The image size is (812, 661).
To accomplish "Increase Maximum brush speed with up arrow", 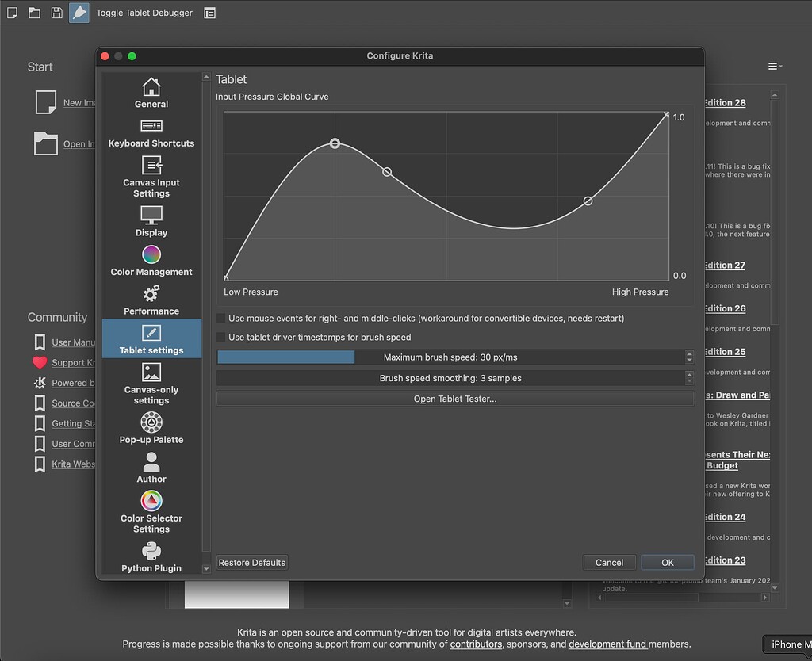I will click(689, 354).
